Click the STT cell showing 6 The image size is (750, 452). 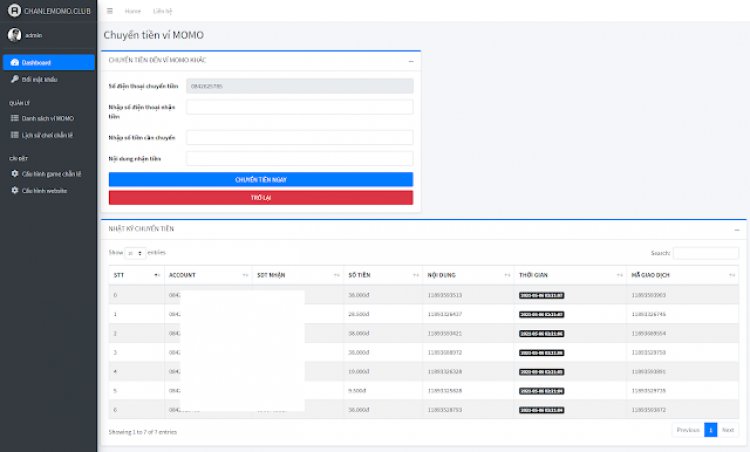tap(136, 410)
